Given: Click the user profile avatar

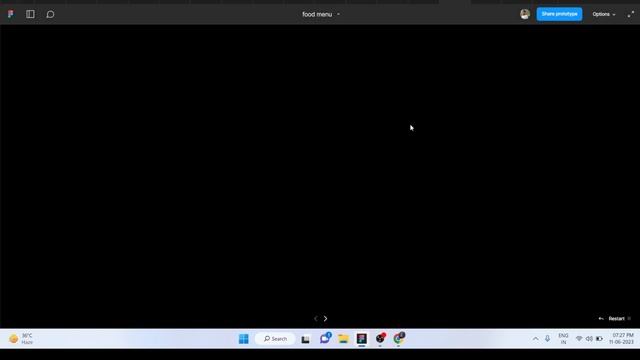Looking at the screenshot, I should [x=525, y=14].
